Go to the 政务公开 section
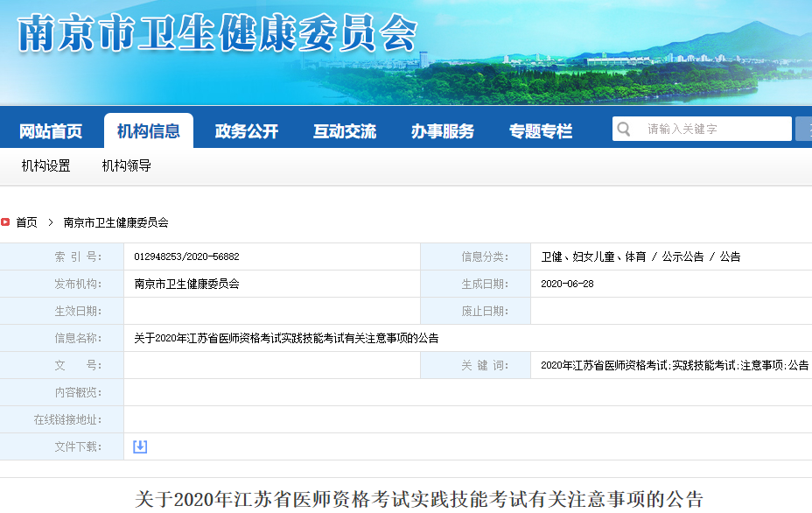 (247, 131)
